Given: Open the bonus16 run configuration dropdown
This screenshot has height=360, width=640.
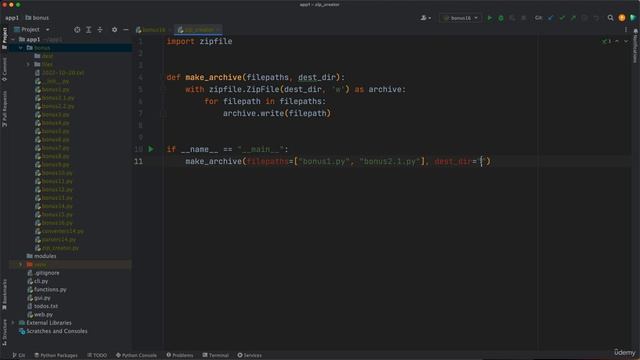Looking at the screenshot, I should (x=460, y=18).
